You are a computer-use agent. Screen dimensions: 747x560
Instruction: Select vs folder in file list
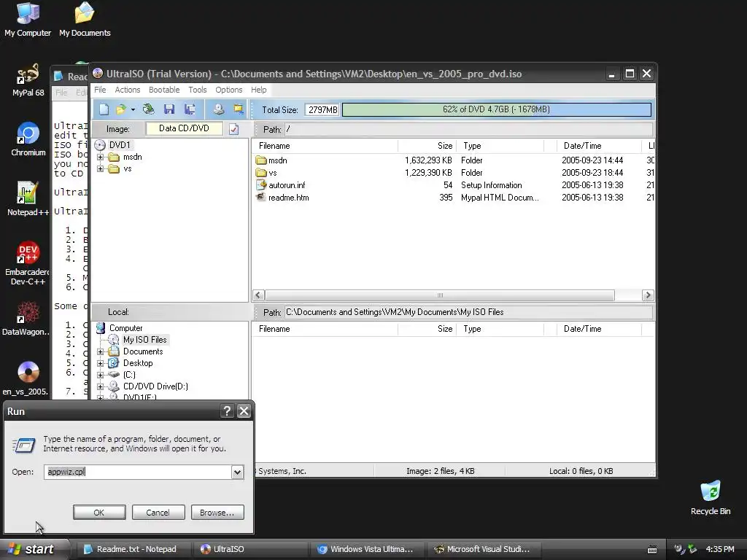tap(273, 173)
